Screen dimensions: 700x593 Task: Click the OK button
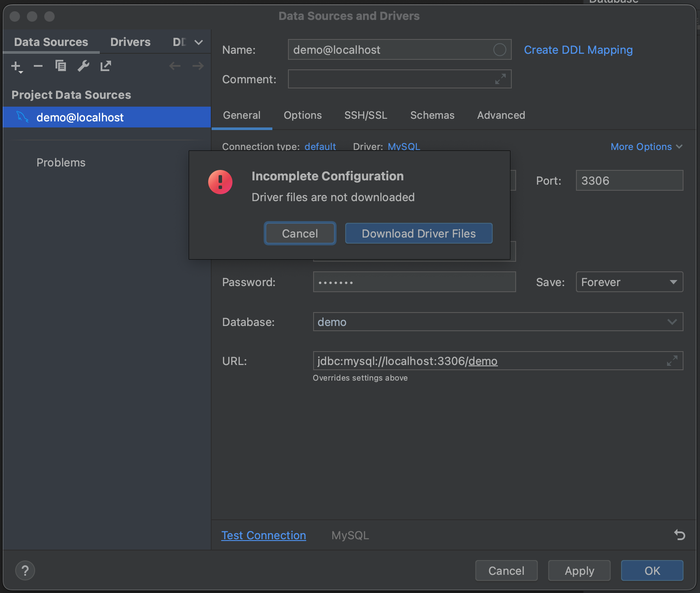652,570
